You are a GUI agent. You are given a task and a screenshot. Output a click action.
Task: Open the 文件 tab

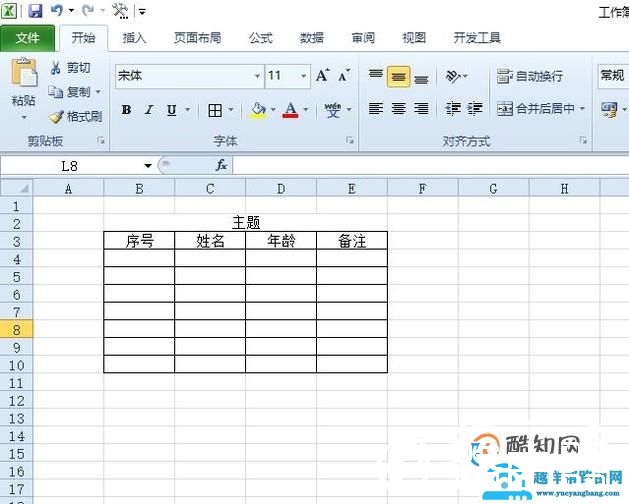coord(27,38)
